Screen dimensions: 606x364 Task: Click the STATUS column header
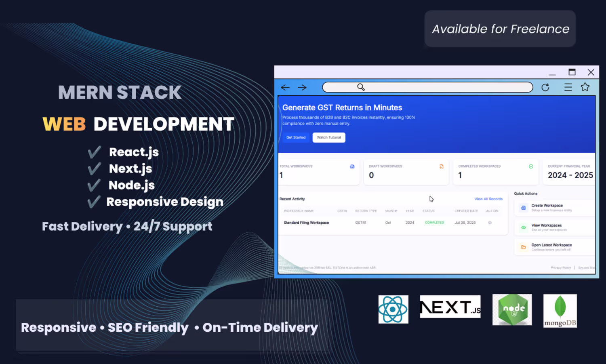[x=429, y=211]
